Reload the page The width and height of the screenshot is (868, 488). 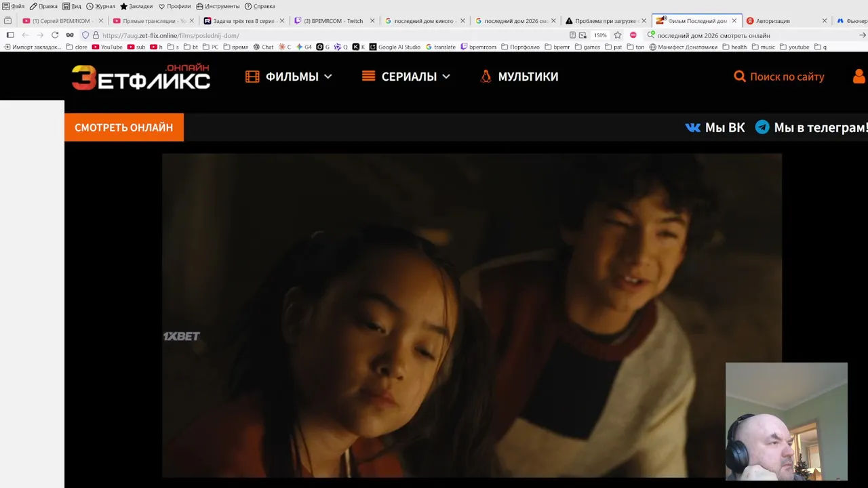(55, 35)
